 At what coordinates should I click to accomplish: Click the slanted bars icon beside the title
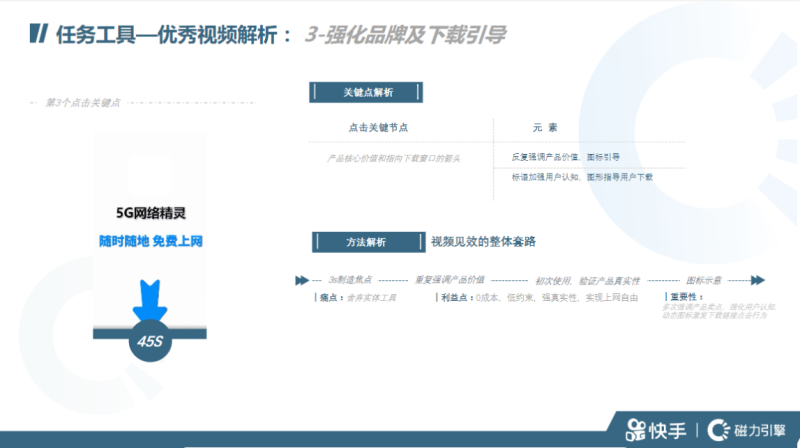click(39, 34)
